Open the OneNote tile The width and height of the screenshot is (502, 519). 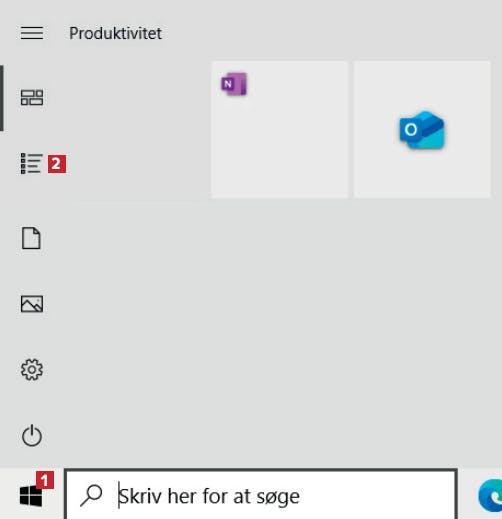280,130
